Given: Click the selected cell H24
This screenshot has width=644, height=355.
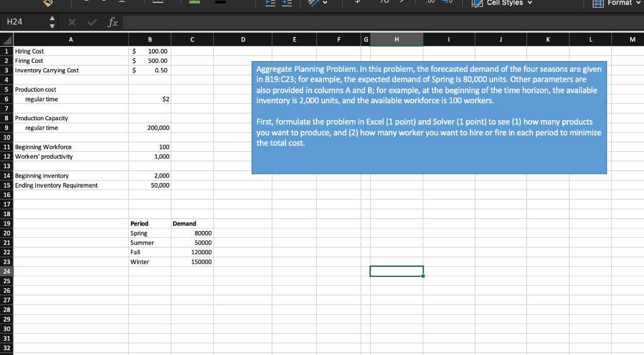Looking at the screenshot, I should [x=397, y=271].
